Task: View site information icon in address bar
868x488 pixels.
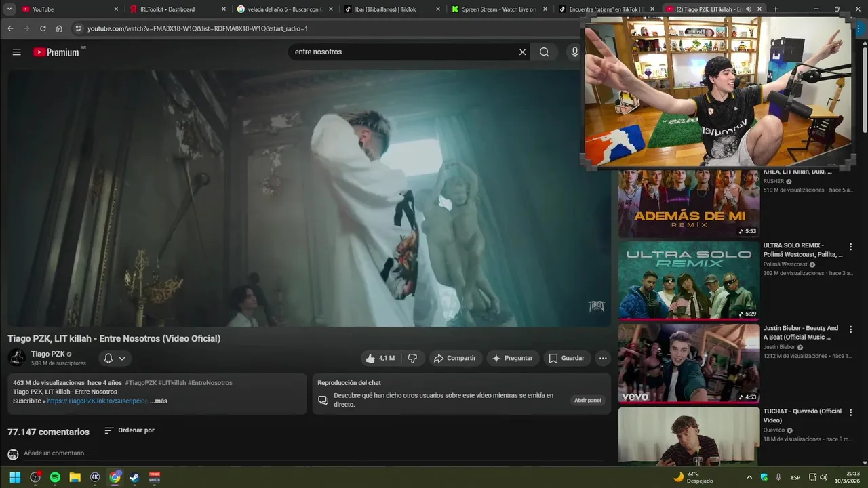Action: pyautogui.click(x=79, y=28)
